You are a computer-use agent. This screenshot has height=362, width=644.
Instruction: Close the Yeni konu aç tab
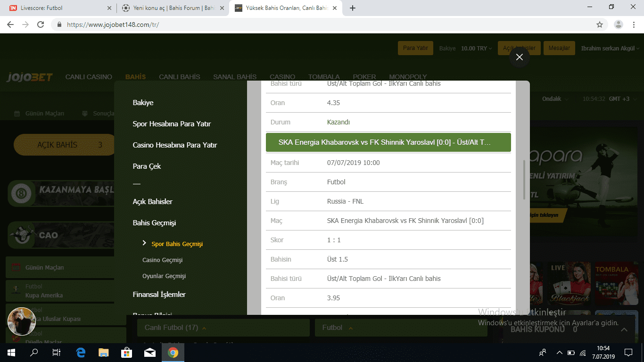tap(222, 8)
